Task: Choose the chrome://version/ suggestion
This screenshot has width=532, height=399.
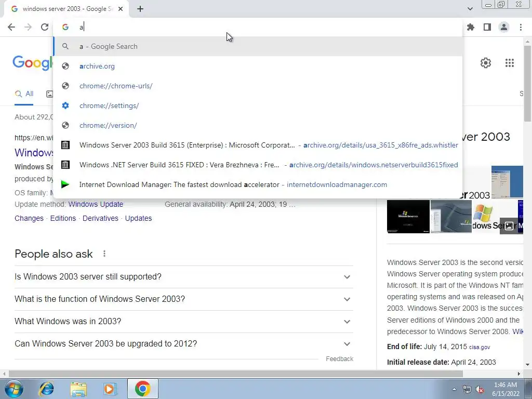Action: 258,125
